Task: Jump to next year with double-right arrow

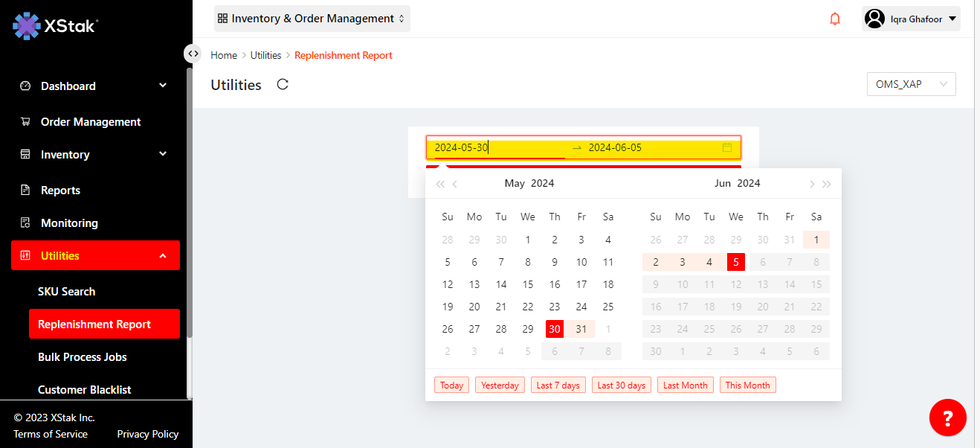Action: [827, 184]
